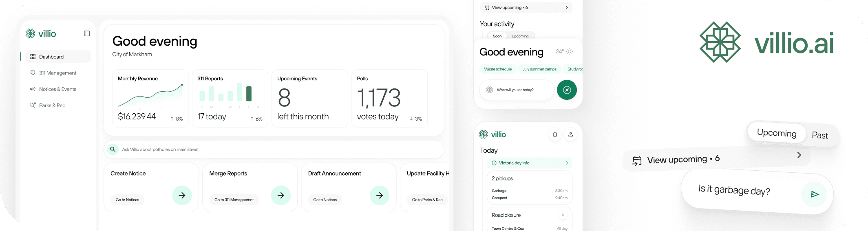This screenshot has width=868, height=231.
Task: Click Go to 311 Management button
Action: point(234,200)
